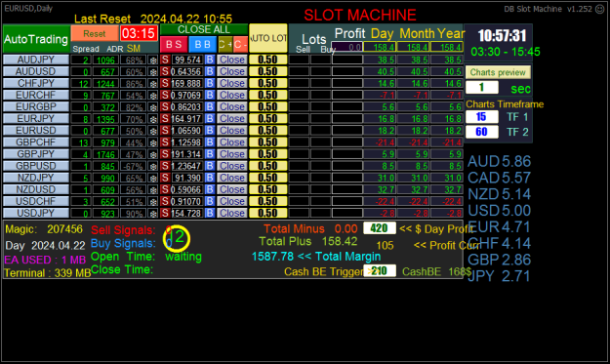Click the blue B buy icon for EURUSD
This screenshot has height=364, width=610.
tap(210, 130)
